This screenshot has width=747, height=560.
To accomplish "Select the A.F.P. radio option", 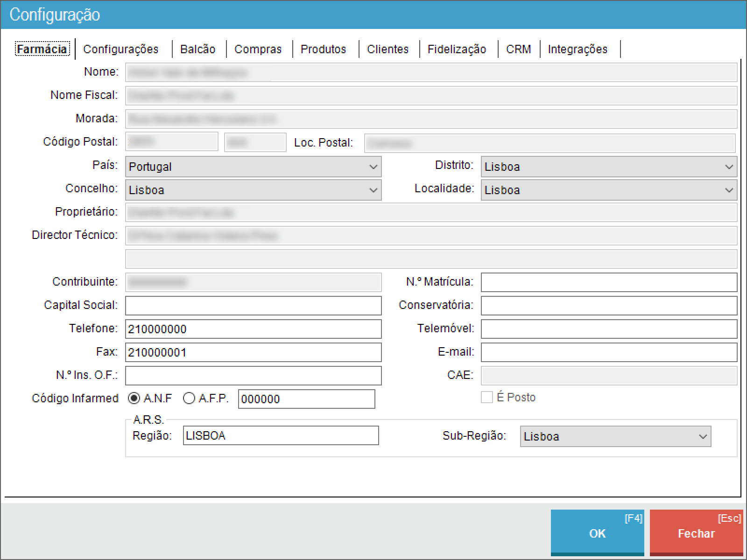I will pos(189,399).
